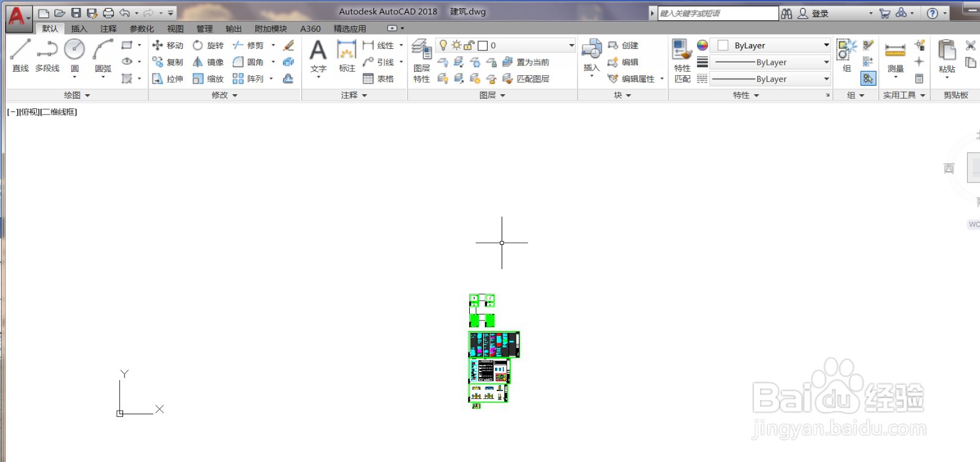Switch to the Manage (管理) tab
This screenshot has width=980, height=462.
point(205,29)
